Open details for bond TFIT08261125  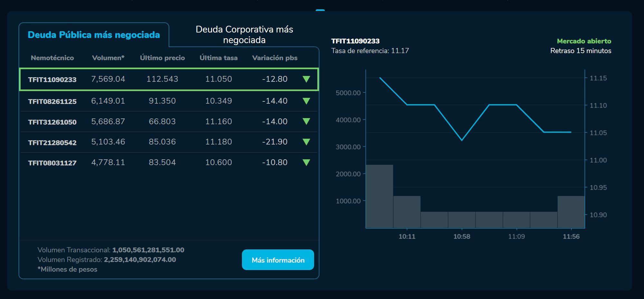coord(53,101)
